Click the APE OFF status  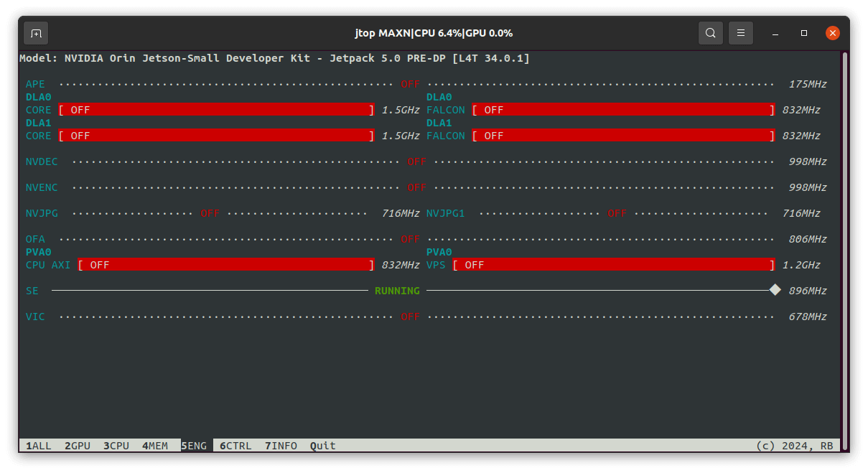point(411,84)
